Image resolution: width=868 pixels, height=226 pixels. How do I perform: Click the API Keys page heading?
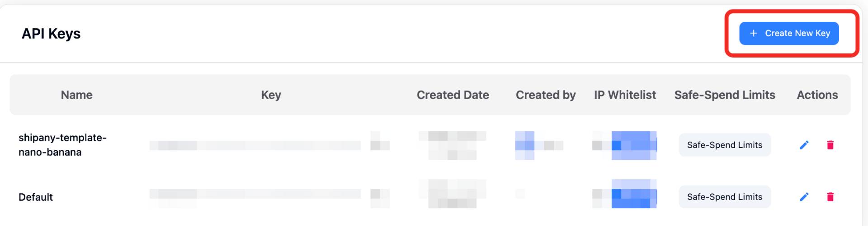click(x=51, y=34)
